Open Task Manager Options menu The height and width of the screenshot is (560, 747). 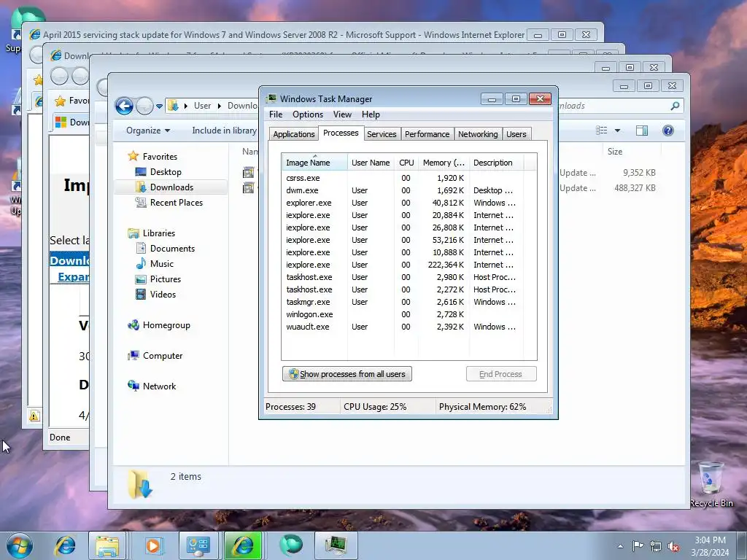308,114
